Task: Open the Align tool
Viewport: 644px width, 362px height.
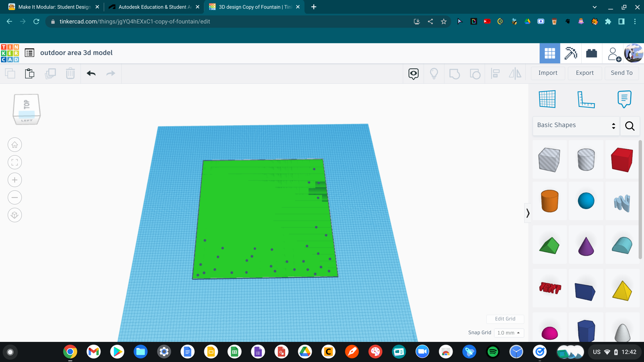Action: tap(495, 73)
